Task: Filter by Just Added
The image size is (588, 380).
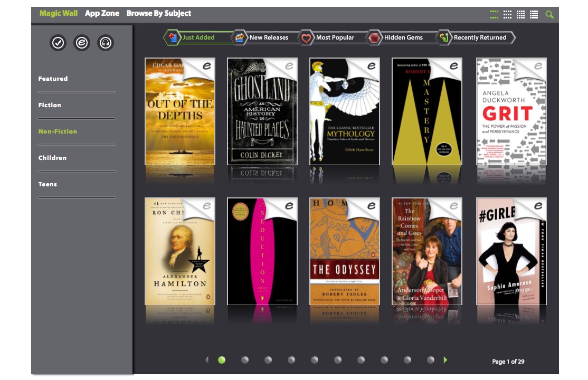Action: tap(198, 37)
